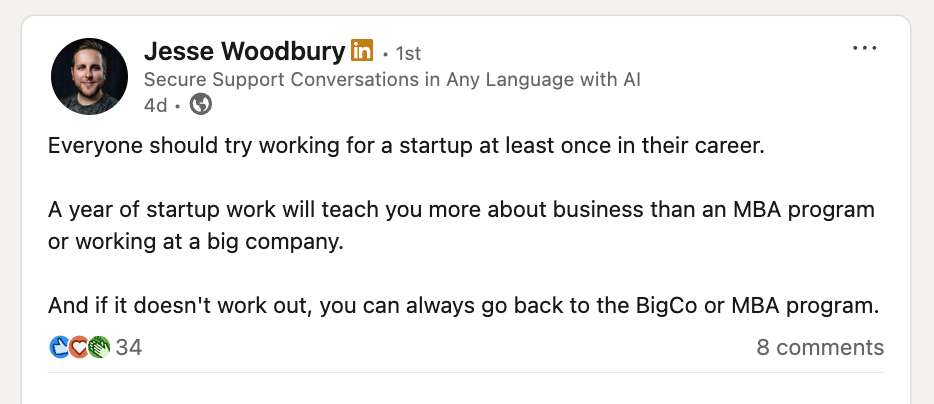
Task: Open the three-dot post options menu
Action: pos(864,48)
